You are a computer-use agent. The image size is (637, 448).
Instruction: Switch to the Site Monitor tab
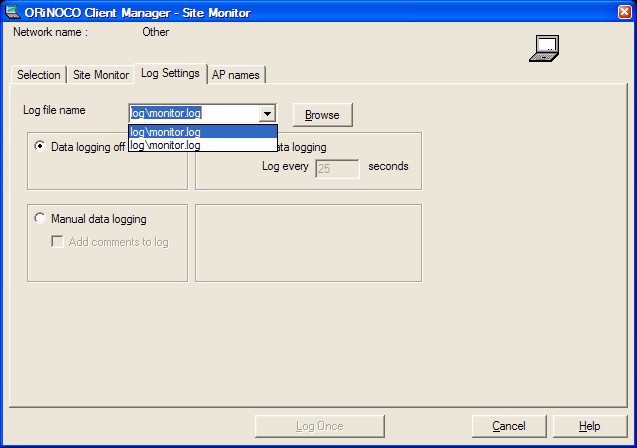pos(101,75)
